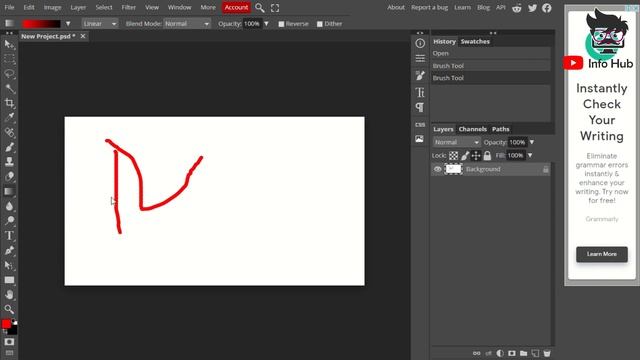This screenshot has width=640, height=360.
Task: Create a new layer folder
Action: point(524,353)
